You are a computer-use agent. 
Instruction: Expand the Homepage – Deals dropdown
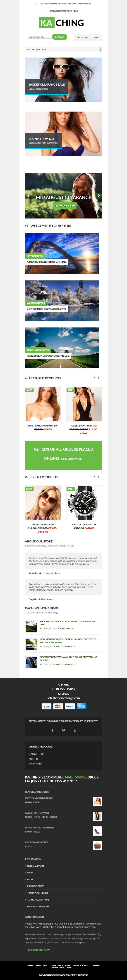(63, 49)
